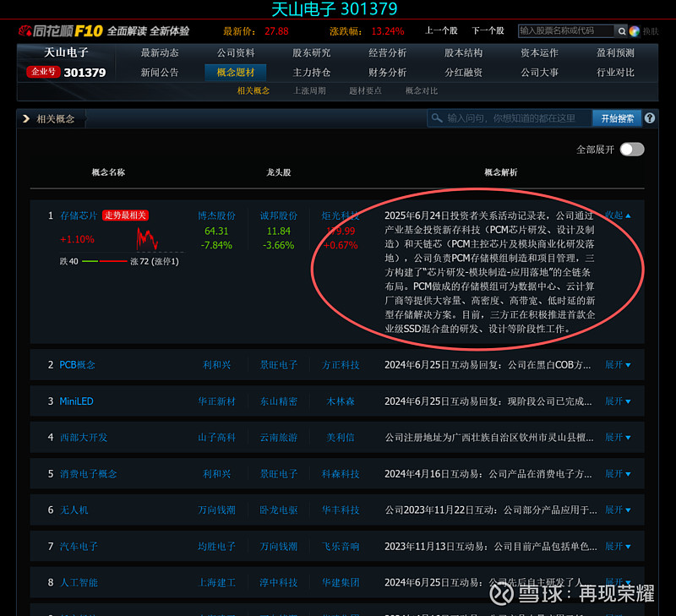Open leading stock 卧龙电驱

tap(279, 510)
